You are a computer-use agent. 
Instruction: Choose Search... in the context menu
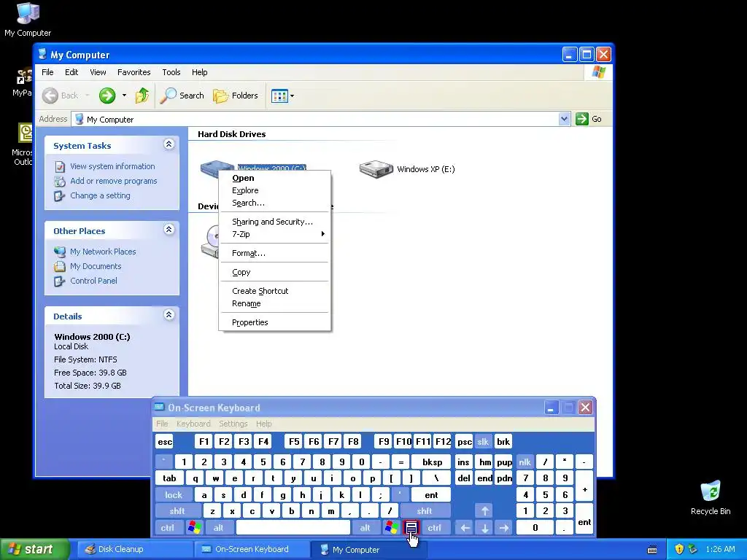click(274, 203)
